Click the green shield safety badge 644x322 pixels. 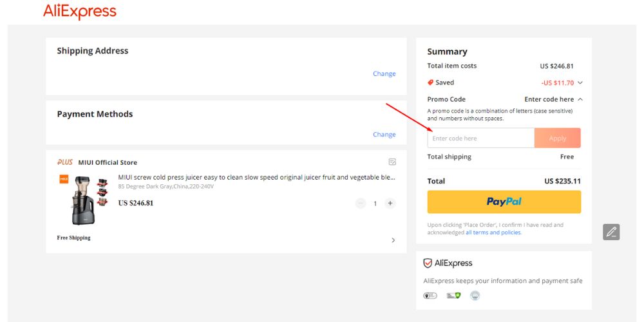(453, 296)
